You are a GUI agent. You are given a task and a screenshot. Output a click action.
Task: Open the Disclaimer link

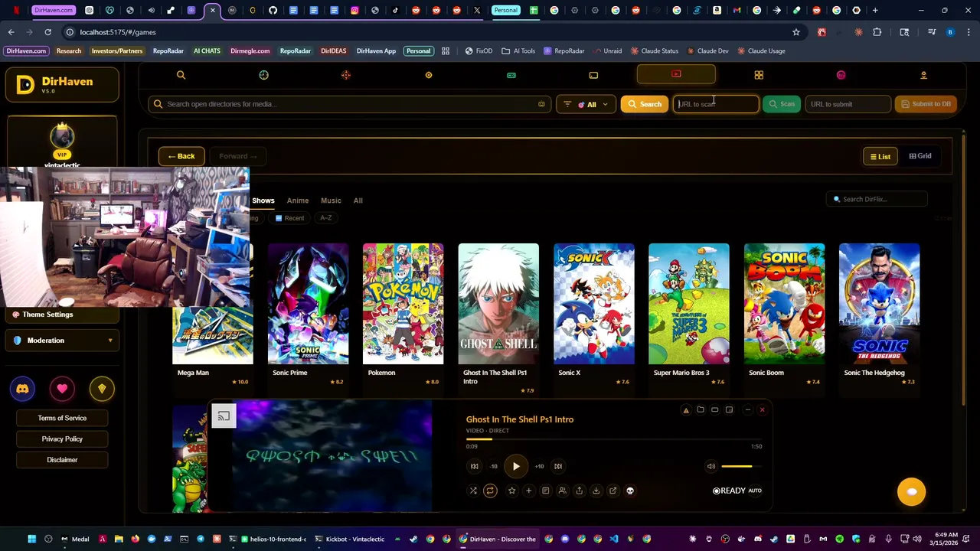(62, 460)
